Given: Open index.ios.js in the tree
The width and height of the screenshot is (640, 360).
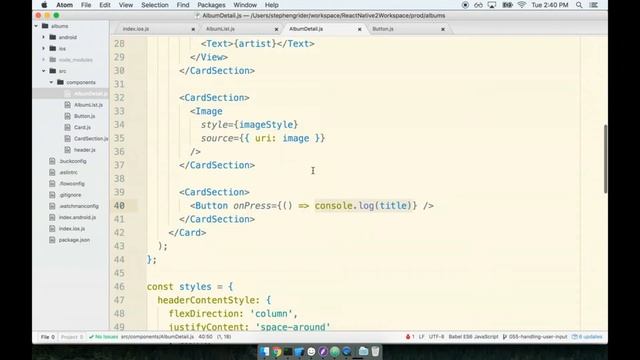Looking at the screenshot, I should [72, 229].
